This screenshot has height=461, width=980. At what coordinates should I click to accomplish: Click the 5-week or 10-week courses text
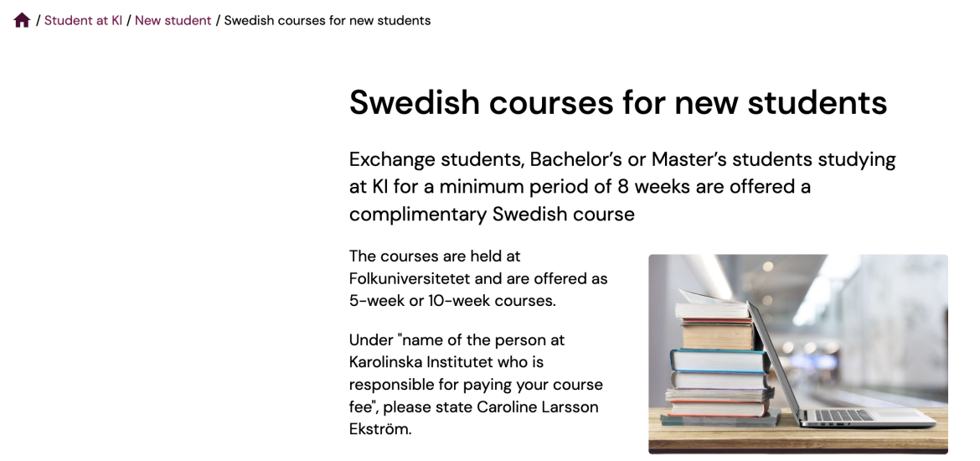(452, 300)
